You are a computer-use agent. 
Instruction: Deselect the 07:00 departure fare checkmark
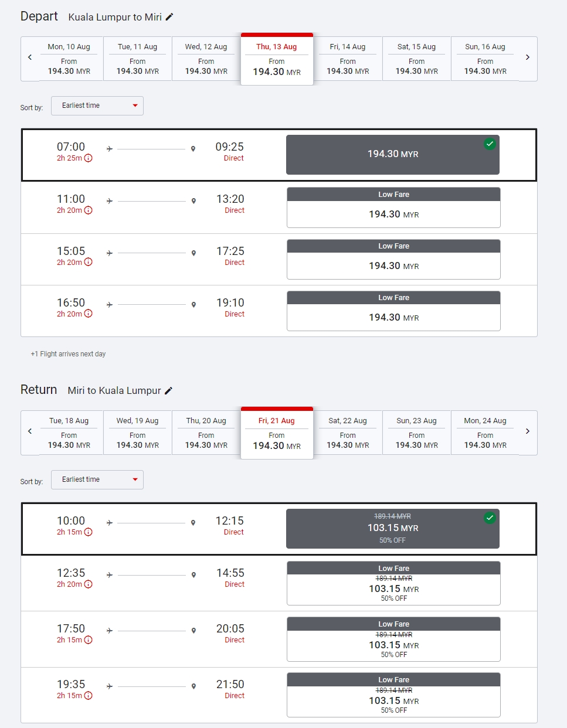490,144
